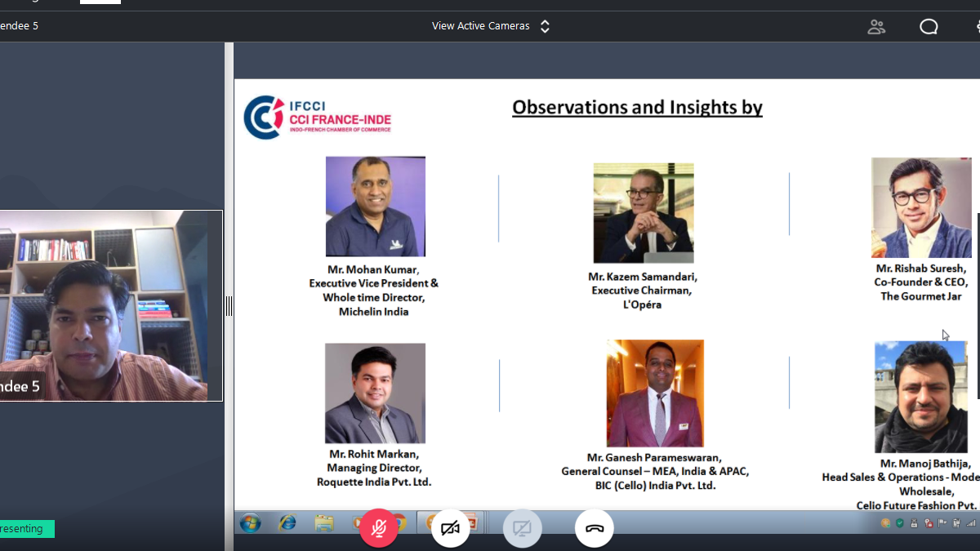Expand the View Active Cameras dropdown
This screenshot has height=551, width=980.
pyautogui.click(x=480, y=26)
